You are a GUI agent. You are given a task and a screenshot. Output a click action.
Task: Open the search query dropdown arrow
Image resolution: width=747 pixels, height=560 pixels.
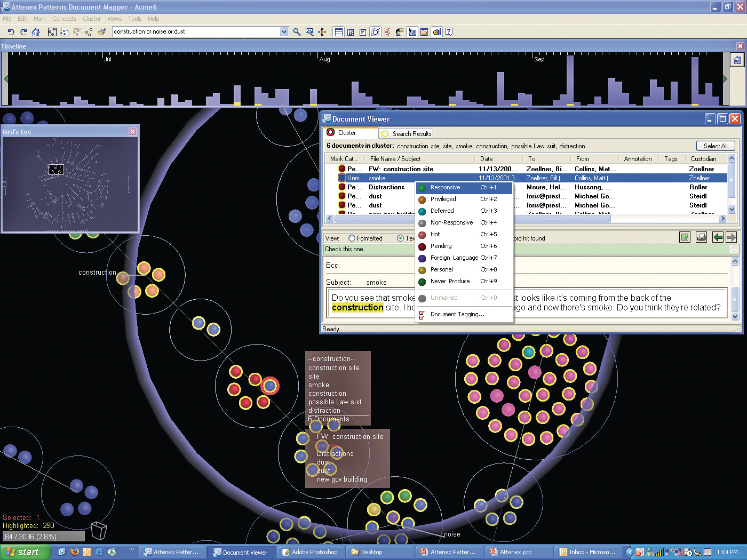(x=284, y=32)
